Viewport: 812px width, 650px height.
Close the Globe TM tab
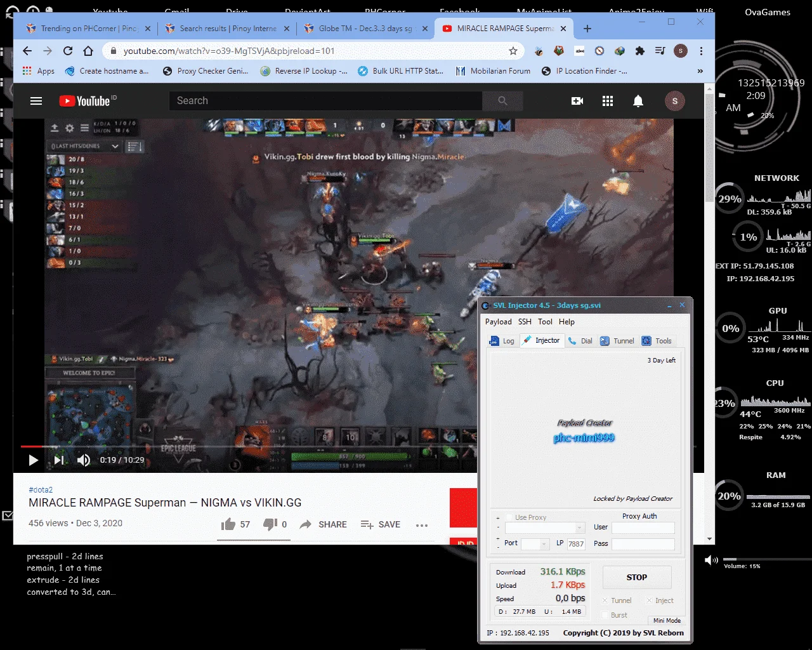425,29
